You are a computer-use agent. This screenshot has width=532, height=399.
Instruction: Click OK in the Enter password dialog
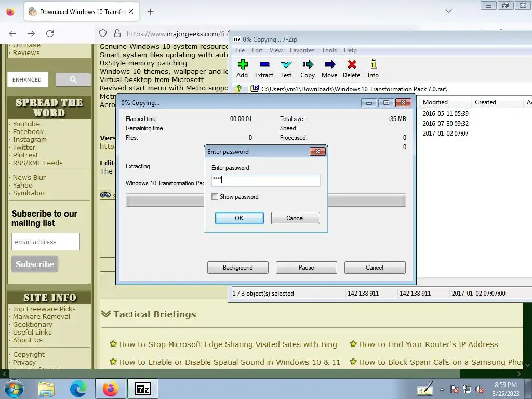(x=239, y=218)
